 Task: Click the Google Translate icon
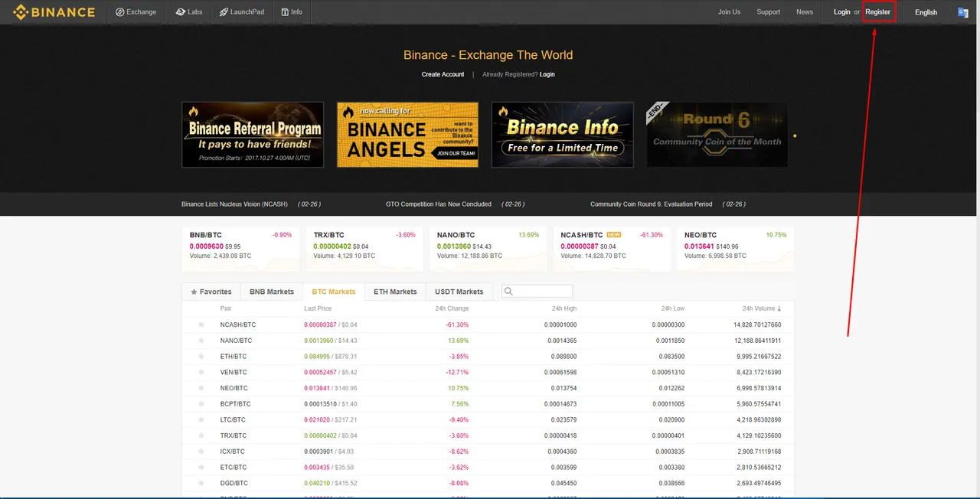coord(963,12)
